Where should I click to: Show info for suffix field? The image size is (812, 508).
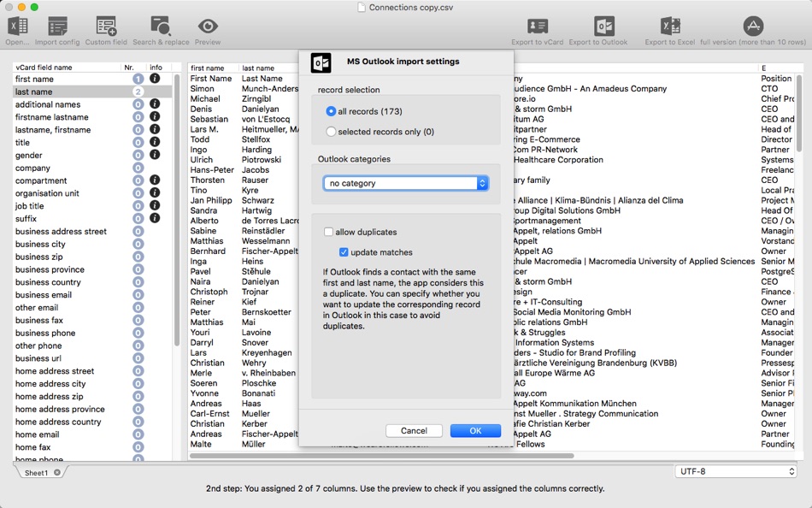coord(155,218)
